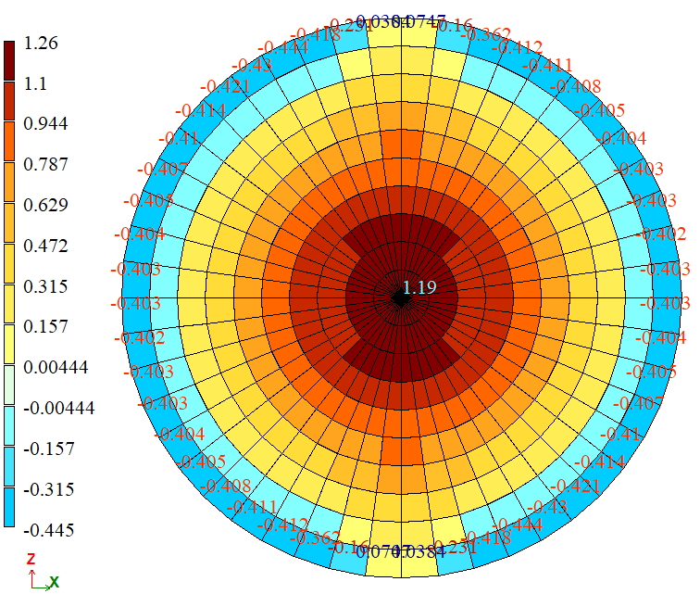
Task: Click the -0.157 legend value label
Action: 47,449
